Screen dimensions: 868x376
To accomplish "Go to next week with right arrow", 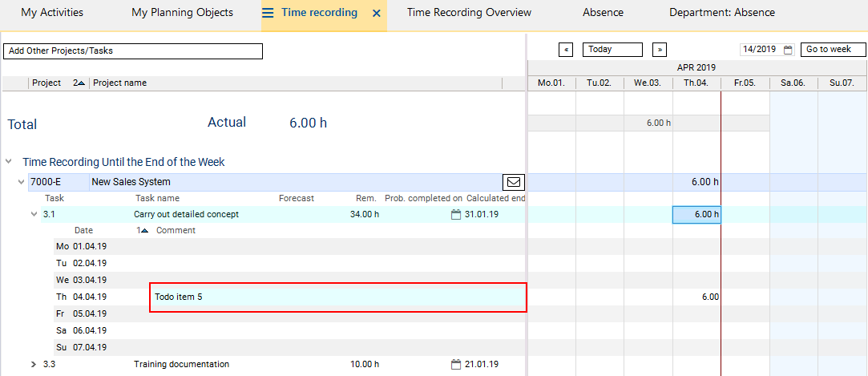I will (x=660, y=50).
